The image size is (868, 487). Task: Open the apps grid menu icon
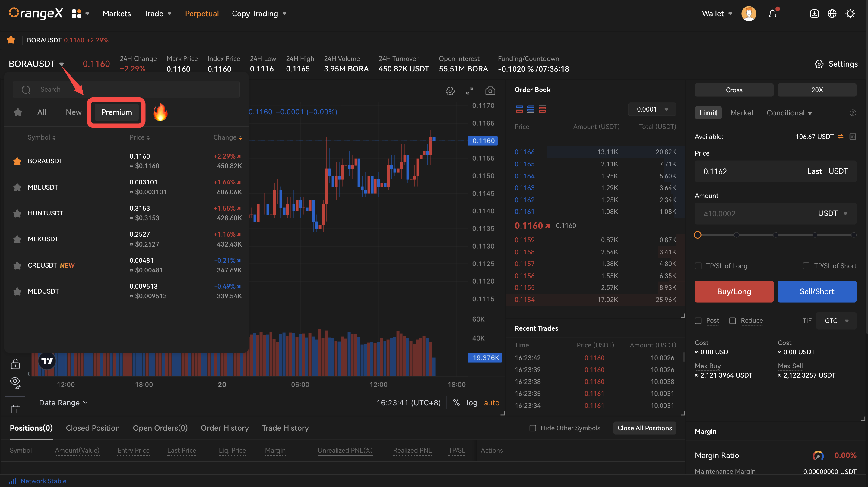coord(77,14)
